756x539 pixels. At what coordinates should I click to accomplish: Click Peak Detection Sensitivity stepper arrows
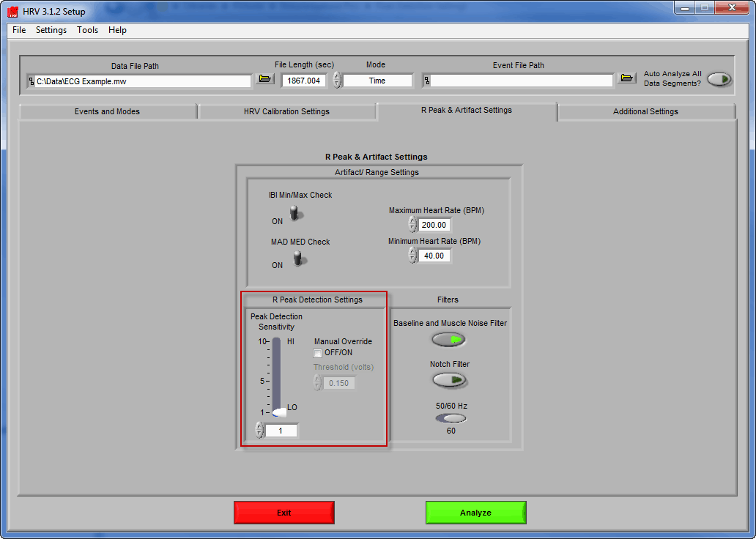click(259, 430)
